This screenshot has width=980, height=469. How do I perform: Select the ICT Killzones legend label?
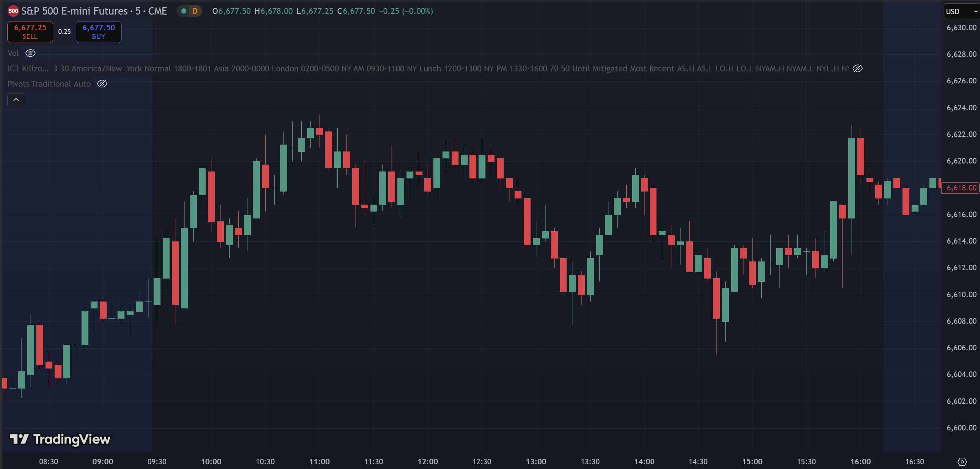pyautogui.click(x=28, y=68)
